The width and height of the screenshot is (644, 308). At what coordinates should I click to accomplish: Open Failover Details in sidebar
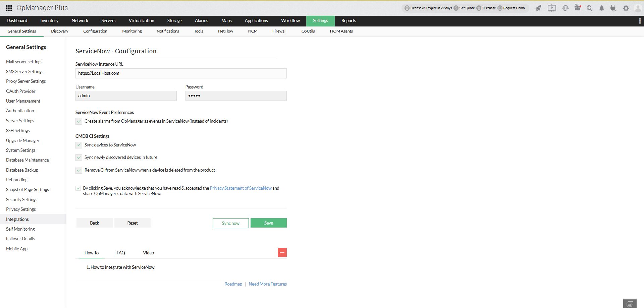pos(20,239)
